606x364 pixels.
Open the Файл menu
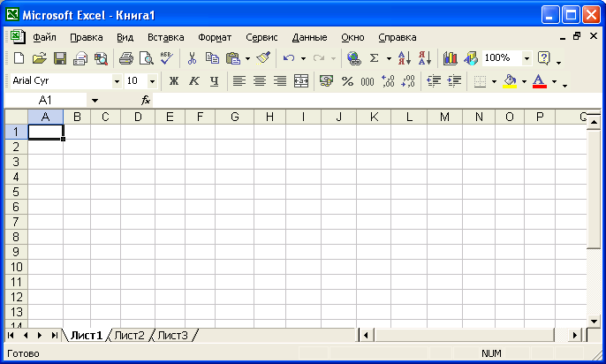[x=44, y=37]
